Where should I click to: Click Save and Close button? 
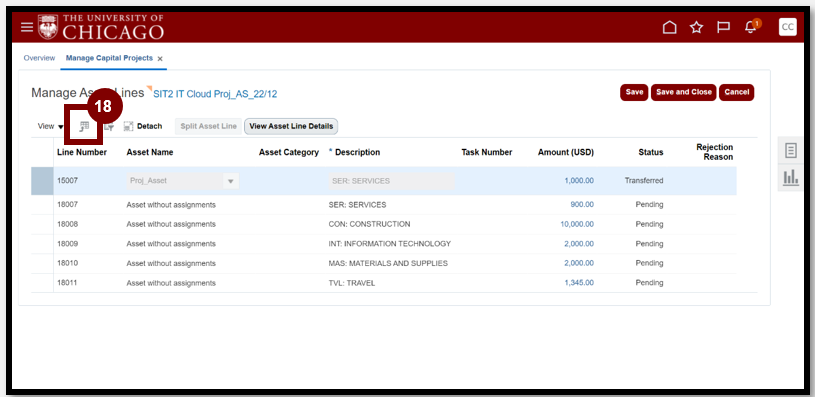click(683, 92)
